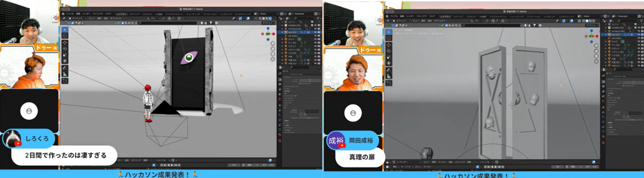Screen dimensions: 644x178
Task: Select Armature.001 row in right outliner
Action: (x=622, y=31)
